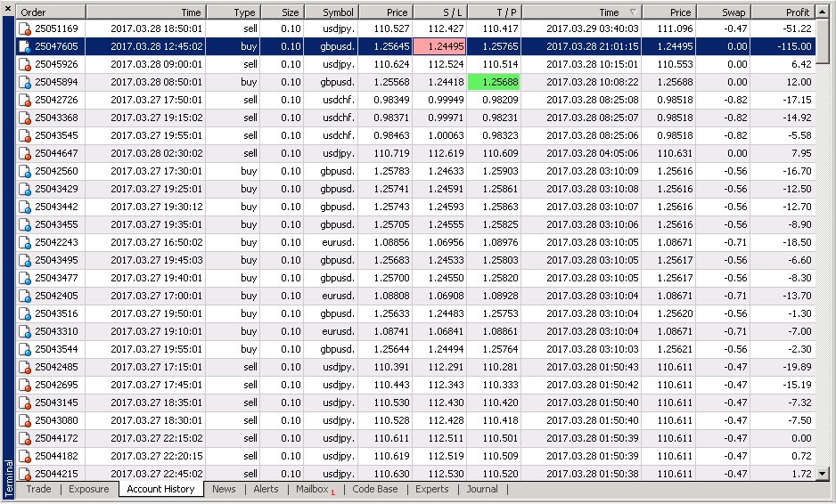The width and height of the screenshot is (836, 504).
Task: Open the Mailbox tab
Action: click(315, 489)
